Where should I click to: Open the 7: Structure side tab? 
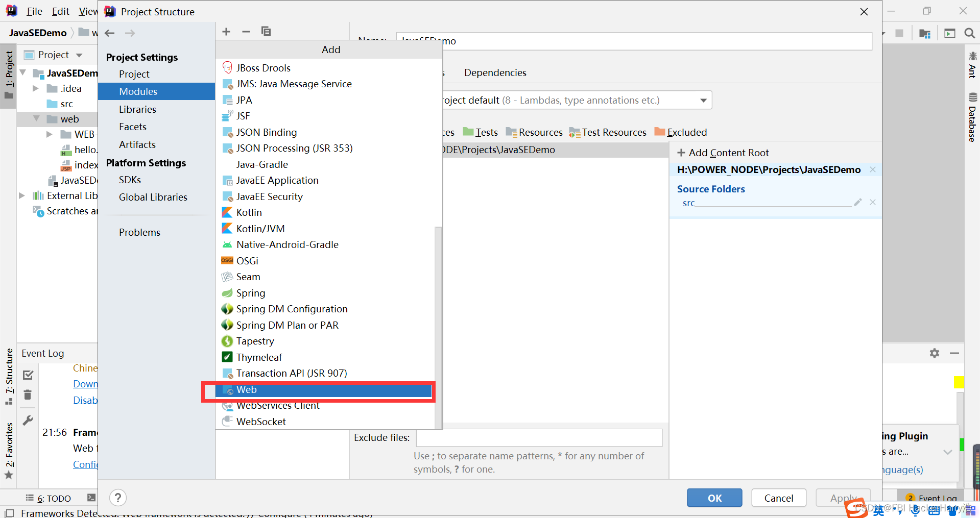pos(9,377)
